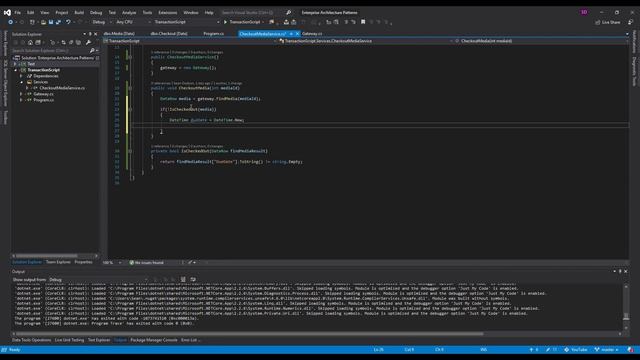Open TransactionScript.Services.CheckoutMediaService type dropdown

pyautogui.click(x=365, y=41)
